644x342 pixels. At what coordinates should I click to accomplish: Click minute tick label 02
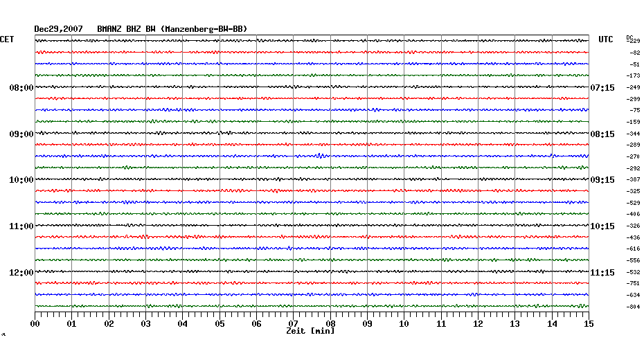pos(109,324)
